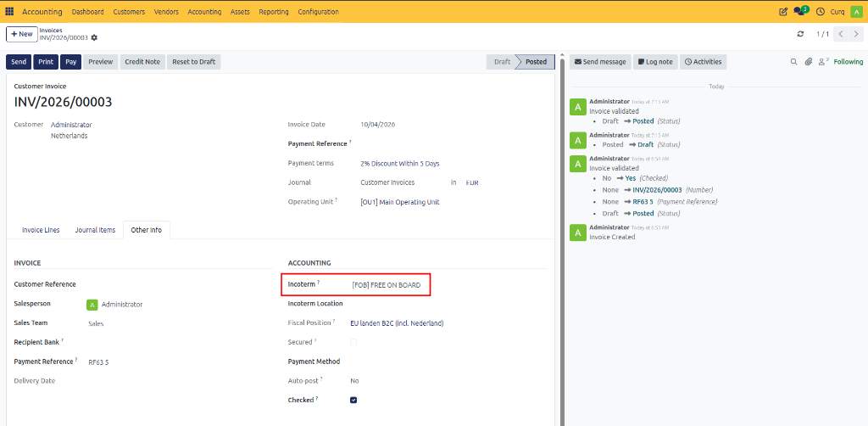This screenshot has width=868, height=426.
Task: Open the activities clock icon in top bar
Action: (821, 12)
